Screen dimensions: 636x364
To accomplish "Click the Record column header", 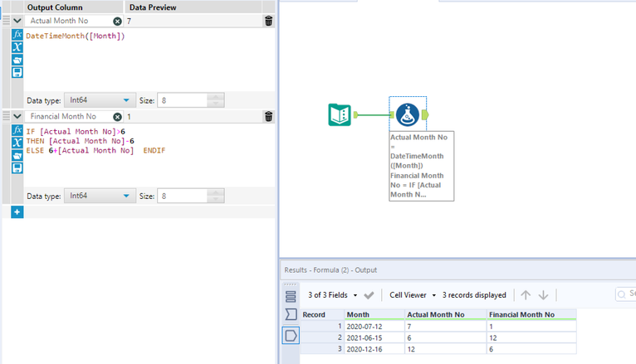I will click(x=322, y=314).
